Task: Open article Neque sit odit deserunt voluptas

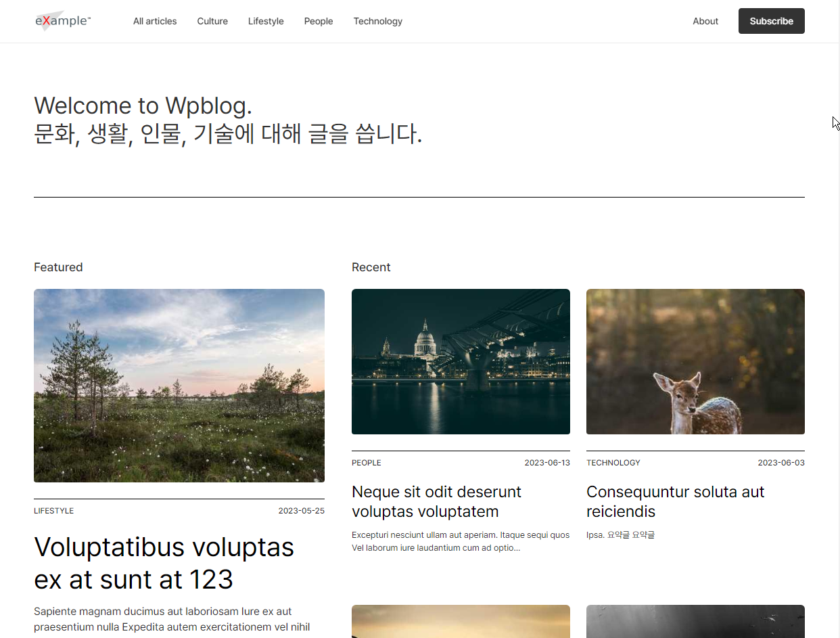Action: pos(437,501)
